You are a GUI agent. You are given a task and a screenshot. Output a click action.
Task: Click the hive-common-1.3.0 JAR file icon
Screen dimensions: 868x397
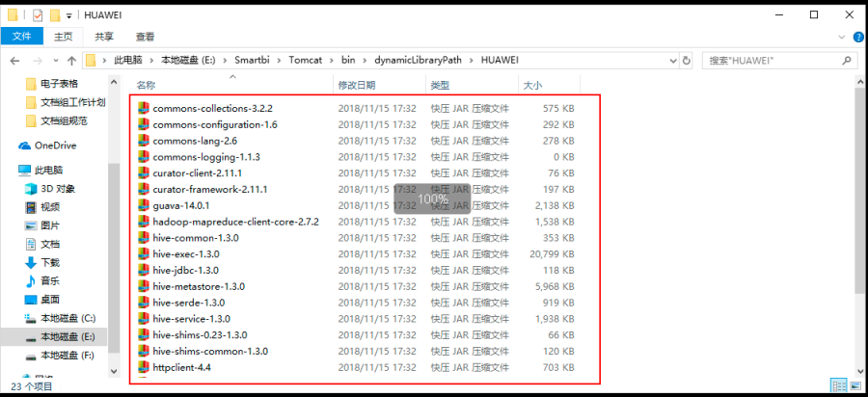[x=144, y=238]
